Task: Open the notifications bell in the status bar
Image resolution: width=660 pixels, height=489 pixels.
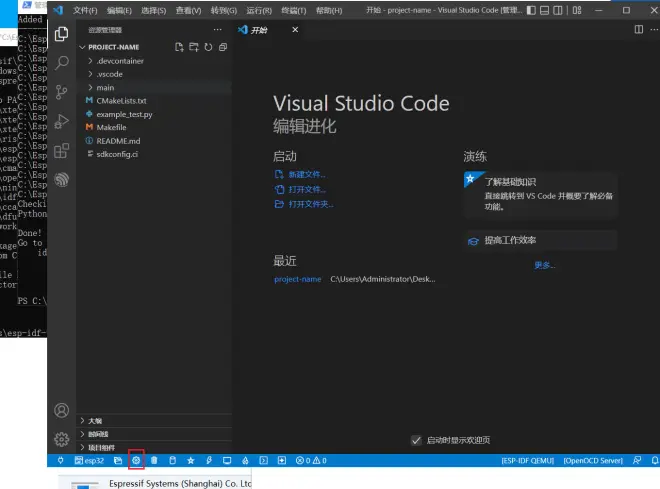Action: coord(655,460)
